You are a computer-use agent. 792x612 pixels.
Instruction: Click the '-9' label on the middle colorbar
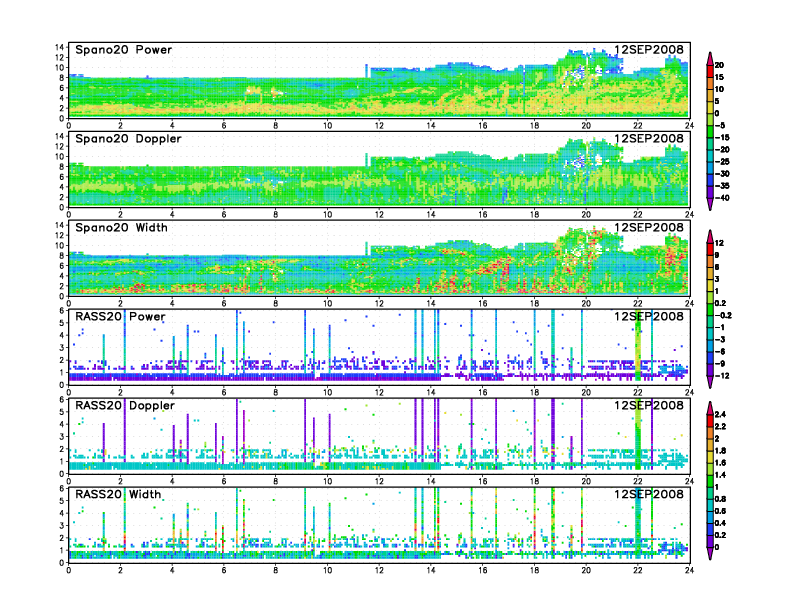(720, 364)
